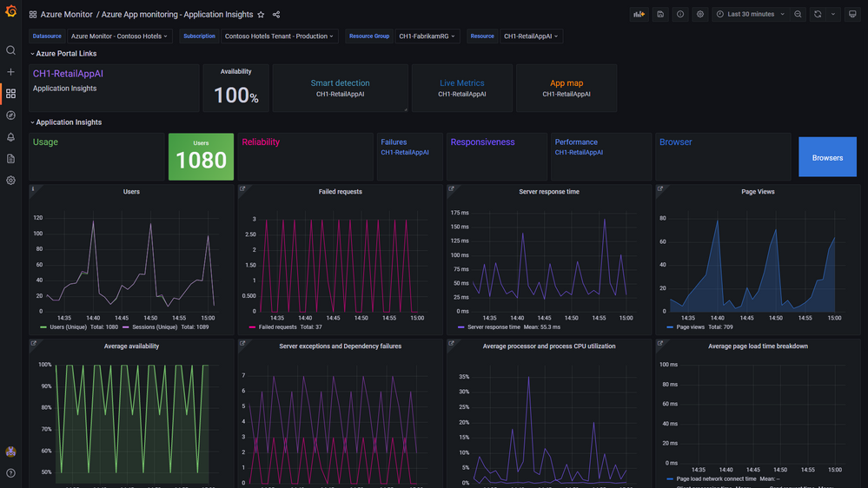Save the dashboard

click(659, 15)
